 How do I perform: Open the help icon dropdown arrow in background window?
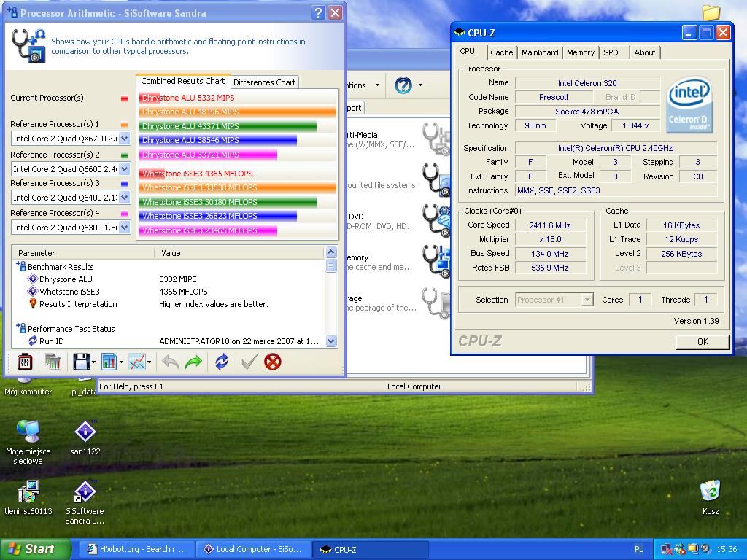click(420, 85)
